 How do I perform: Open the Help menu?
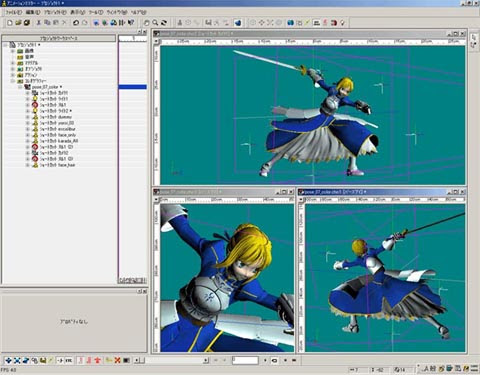(138, 12)
